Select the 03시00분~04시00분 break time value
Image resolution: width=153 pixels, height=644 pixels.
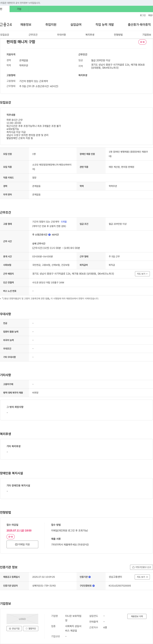(42, 257)
